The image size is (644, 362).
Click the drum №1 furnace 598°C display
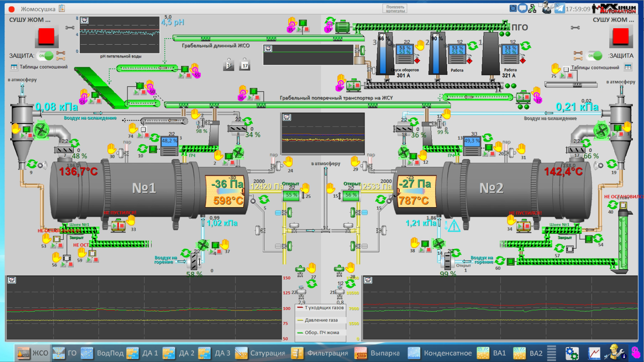point(228,200)
